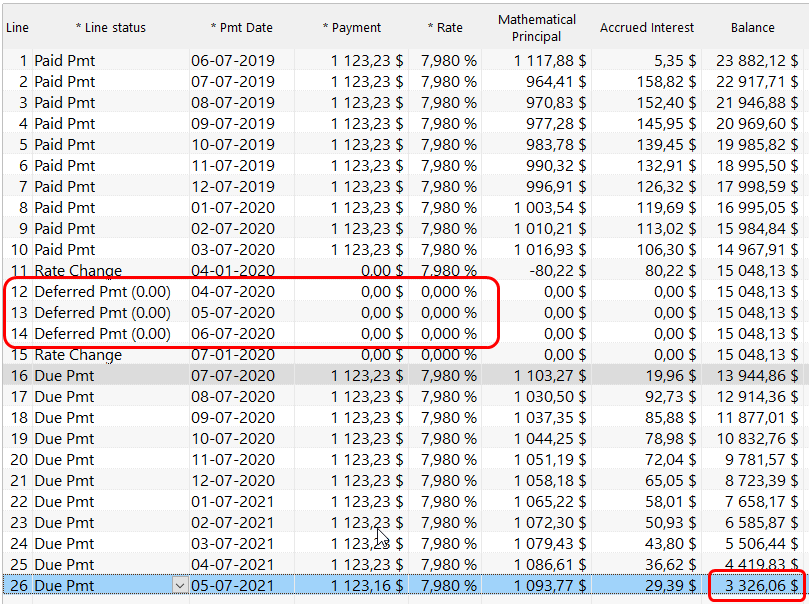Select principal 1 103,27 $
The width and height of the screenshot is (809, 604).
coord(549,376)
